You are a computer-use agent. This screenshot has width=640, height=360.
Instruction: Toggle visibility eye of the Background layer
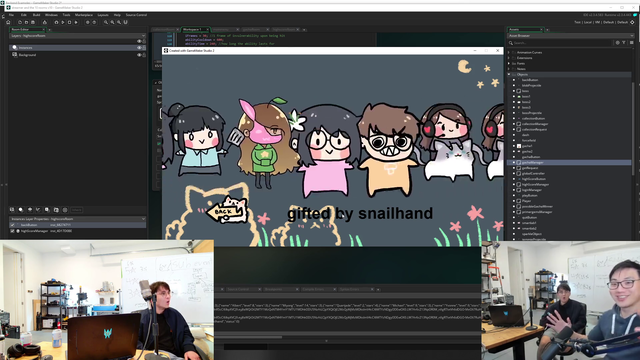(x=139, y=55)
